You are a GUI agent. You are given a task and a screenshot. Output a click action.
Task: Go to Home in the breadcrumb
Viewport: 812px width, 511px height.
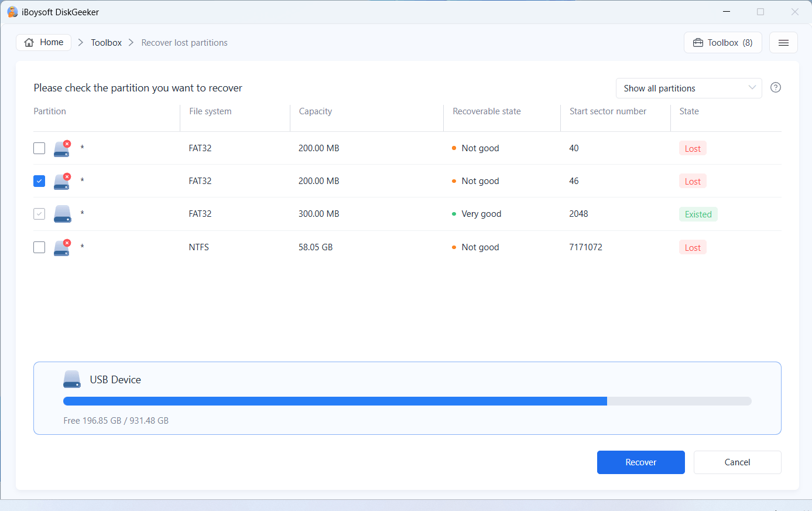coord(44,42)
